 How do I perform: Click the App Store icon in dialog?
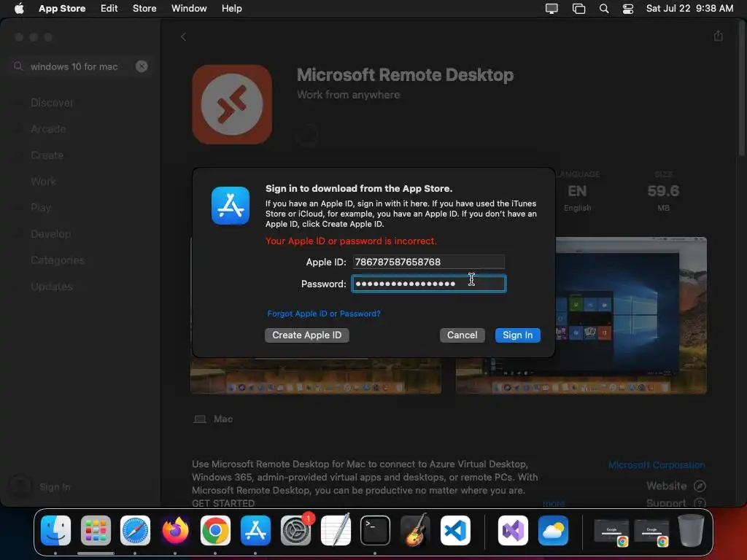[x=231, y=206]
